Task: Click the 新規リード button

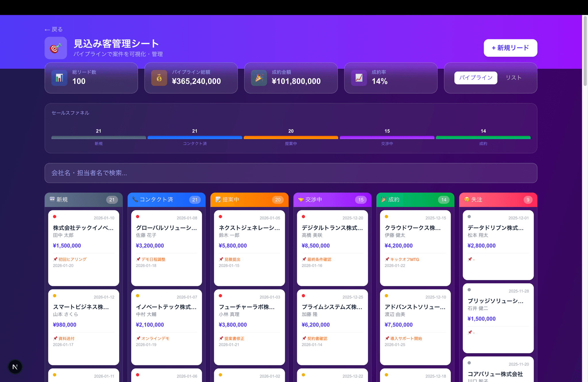Action: 510,48
